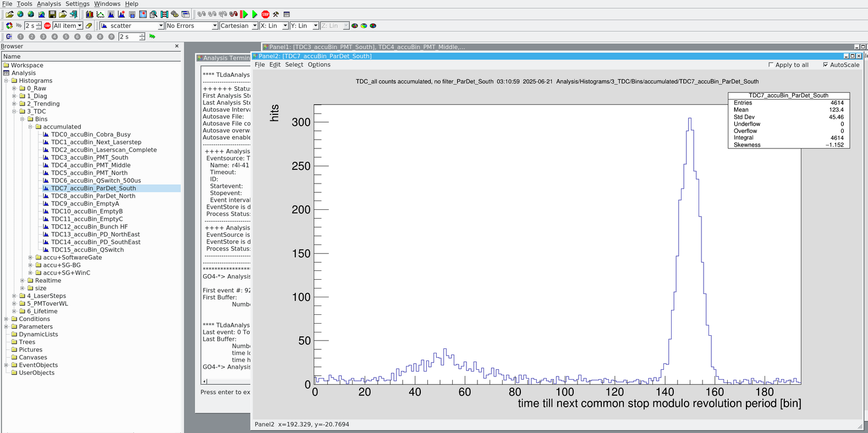Open the Help menu
This screenshot has width=868, height=433.
tap(131, 4)
